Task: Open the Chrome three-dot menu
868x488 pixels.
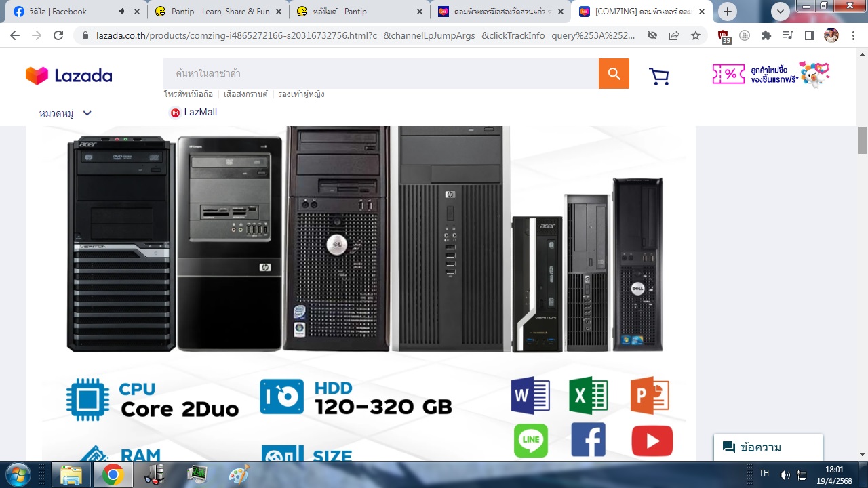Action: click(853, 35)
